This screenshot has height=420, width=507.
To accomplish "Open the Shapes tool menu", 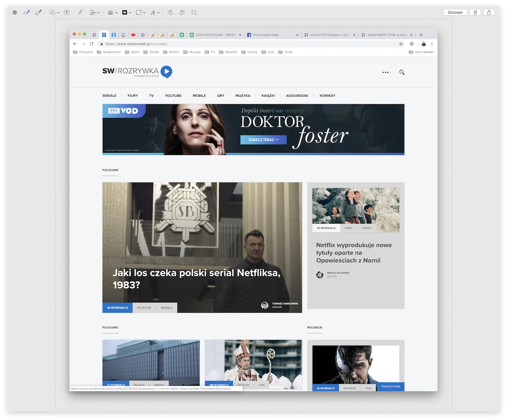I will click(55, 12).
